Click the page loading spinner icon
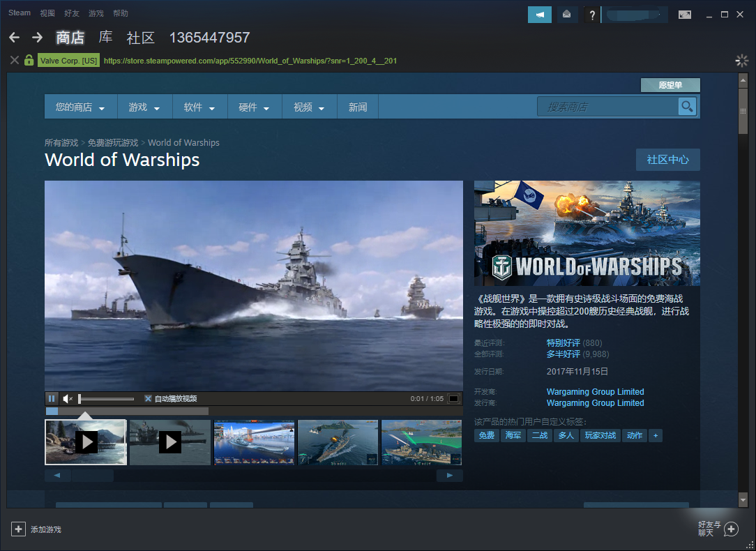This screenshot has height=551, width=756. coord(741,61)
